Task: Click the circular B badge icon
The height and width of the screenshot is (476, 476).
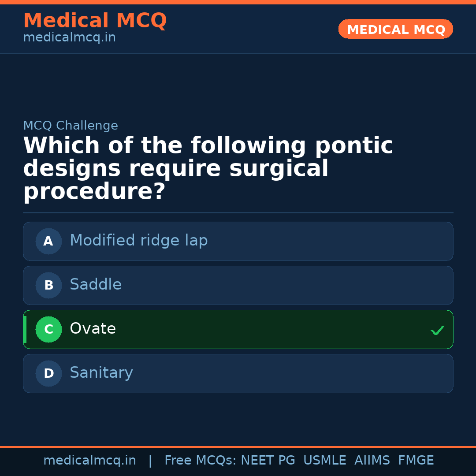Action: [48, 285]
